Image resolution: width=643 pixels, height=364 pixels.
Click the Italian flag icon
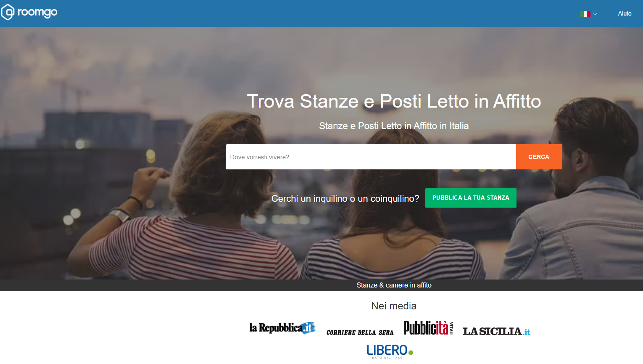[x=585, y=14]
